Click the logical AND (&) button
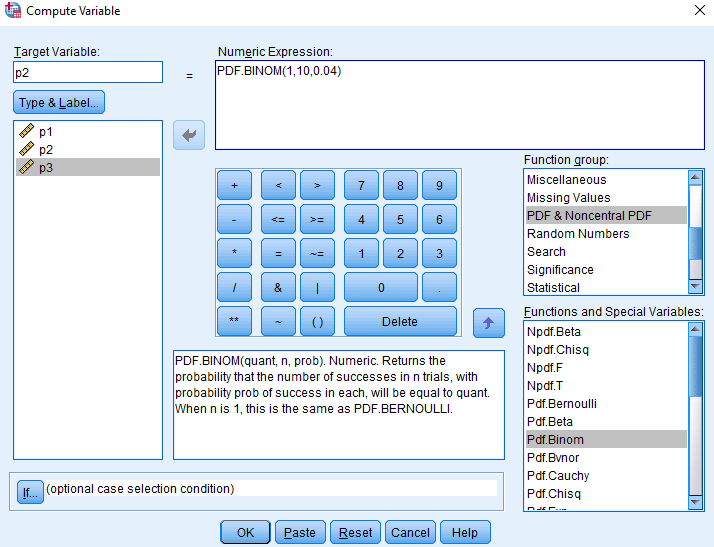 click(x=278, y=288)
